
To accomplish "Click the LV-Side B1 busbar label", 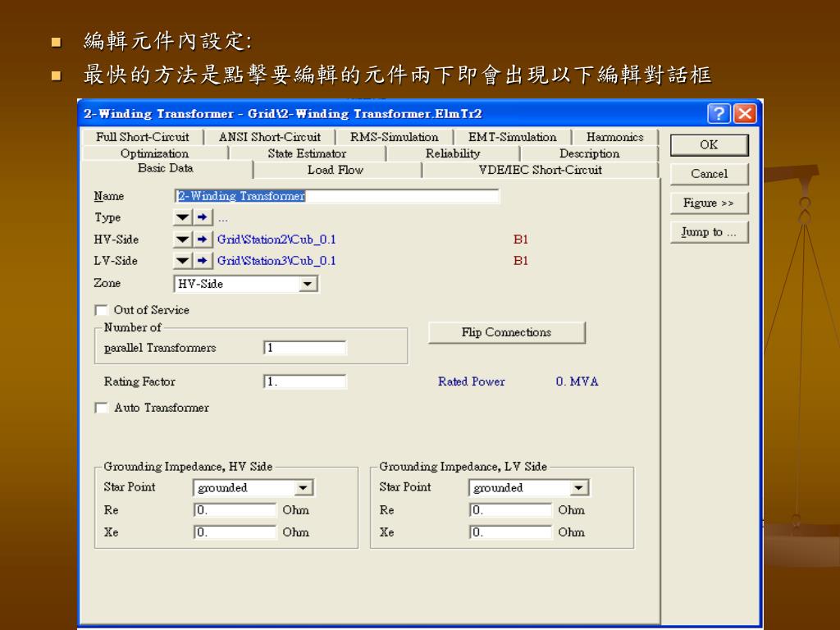I will pyautogui.click(x=521, y=261).
